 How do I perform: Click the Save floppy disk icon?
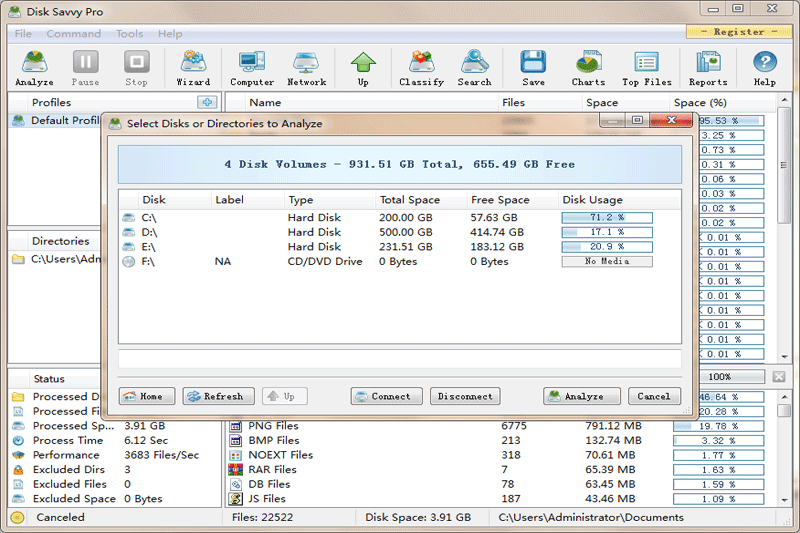pos(533,68)
